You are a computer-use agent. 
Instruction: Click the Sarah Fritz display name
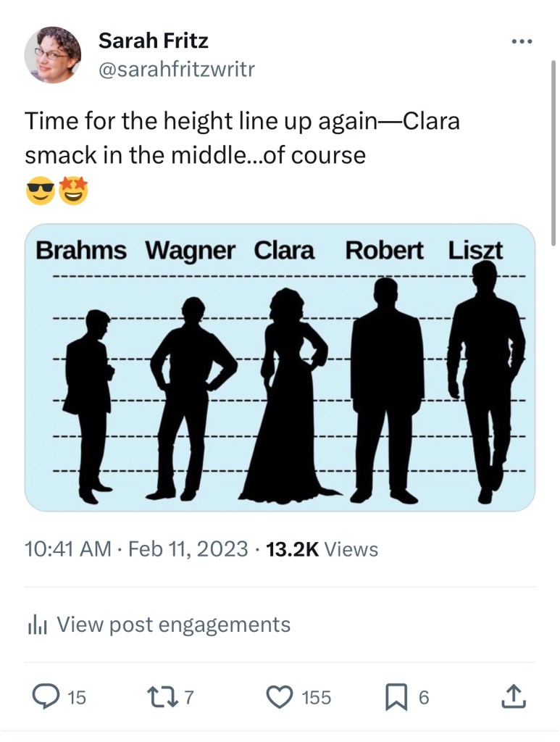[153, 41]
